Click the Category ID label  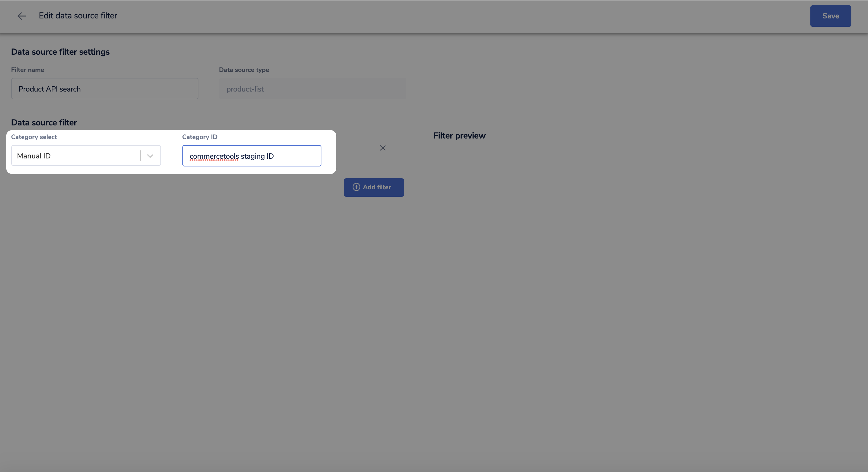pos(200,137)
